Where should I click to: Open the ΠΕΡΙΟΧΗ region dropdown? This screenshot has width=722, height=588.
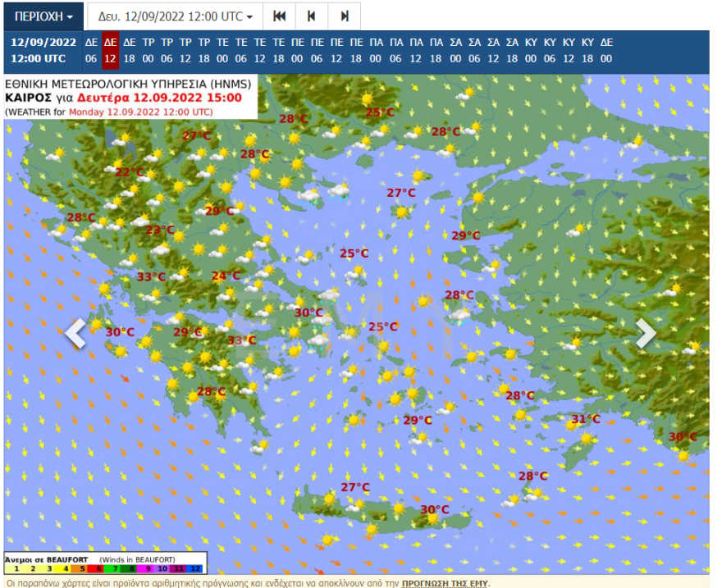pos(44,16)
